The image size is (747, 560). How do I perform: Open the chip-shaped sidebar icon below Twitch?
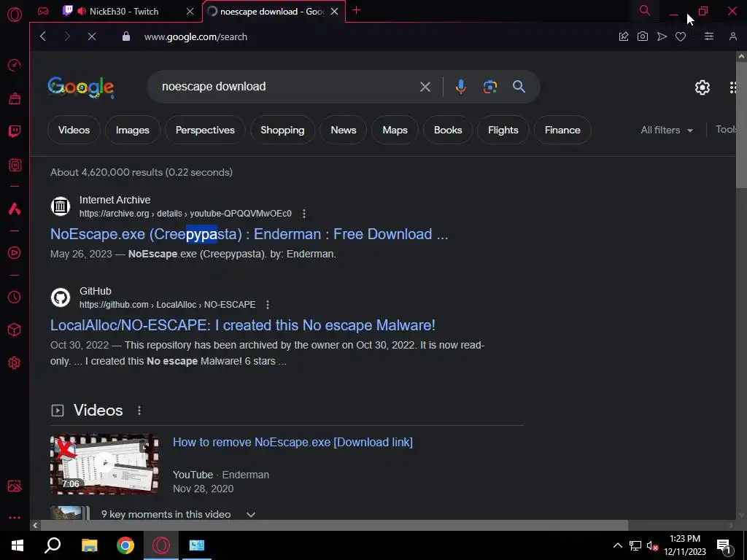click(x=15, y=165)
